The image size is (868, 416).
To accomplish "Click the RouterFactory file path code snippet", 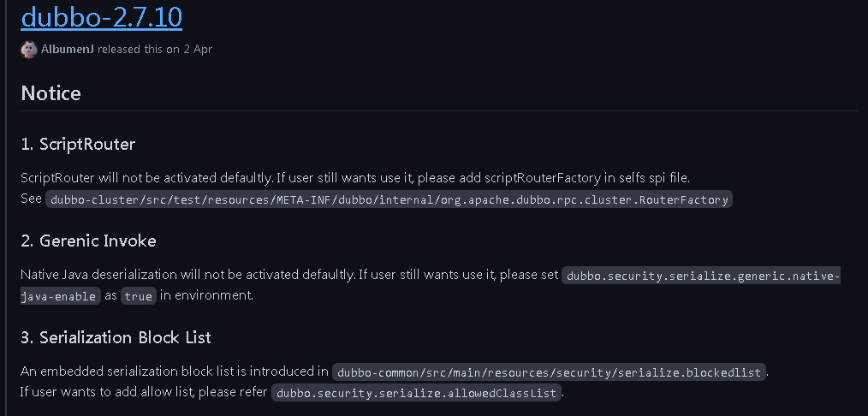I will click(x=389, y=199).
